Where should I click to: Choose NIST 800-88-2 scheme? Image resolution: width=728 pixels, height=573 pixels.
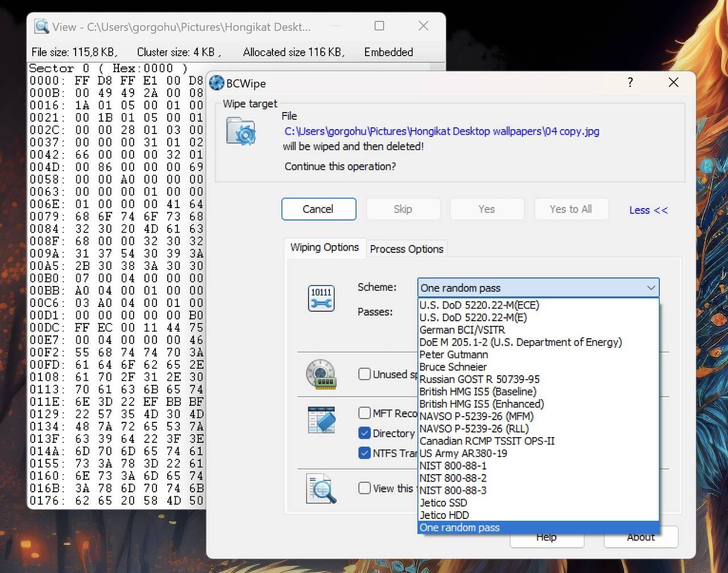(538, 478)
